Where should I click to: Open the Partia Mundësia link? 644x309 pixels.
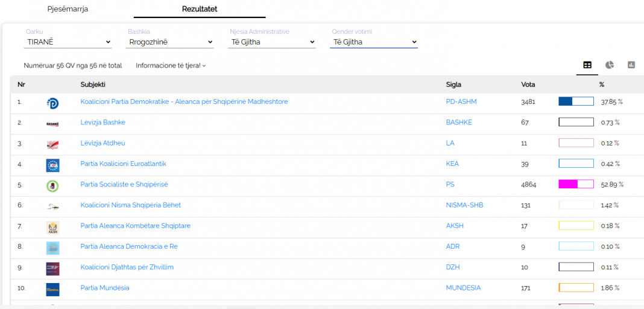coord(105,288)
